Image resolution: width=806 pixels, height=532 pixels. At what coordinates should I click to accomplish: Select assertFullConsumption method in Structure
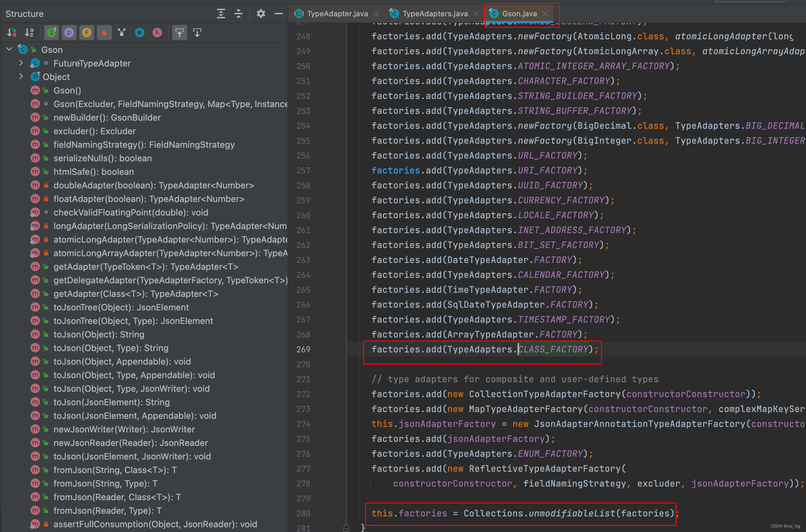pos(155,524)
